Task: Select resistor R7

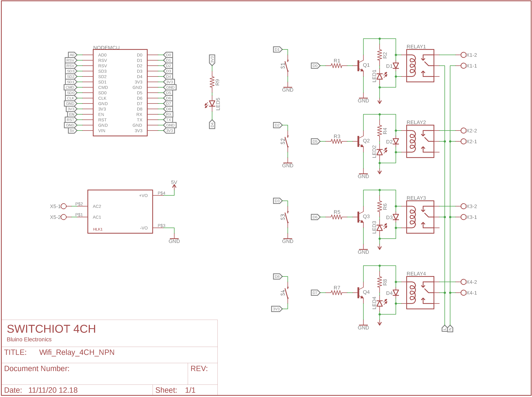Action: pyautogui.click(x=336, y=293)
